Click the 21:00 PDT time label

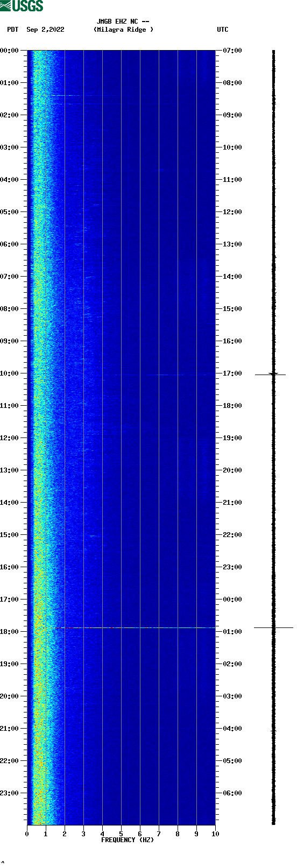pos(10,729)
